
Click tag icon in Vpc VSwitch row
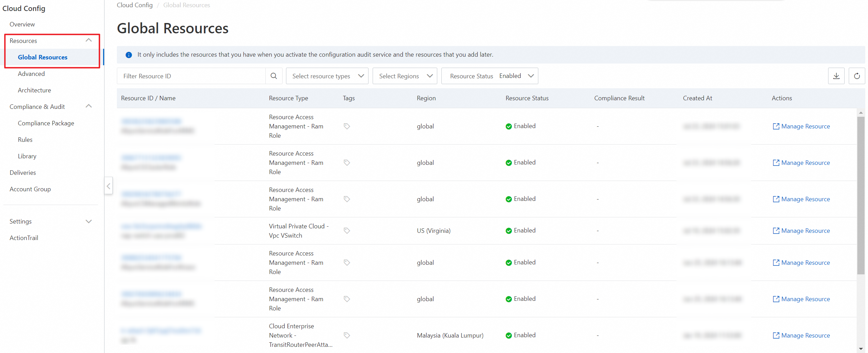click(347, 231)
